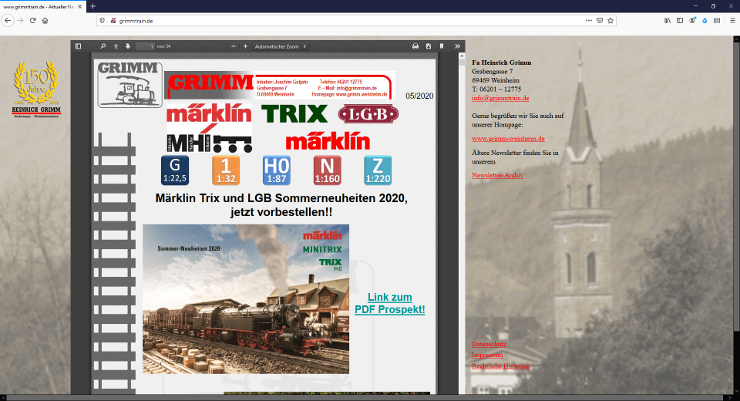Go to next PDF page arrow
The height and width of the screenshot is (401, 740).
[127, 46]
